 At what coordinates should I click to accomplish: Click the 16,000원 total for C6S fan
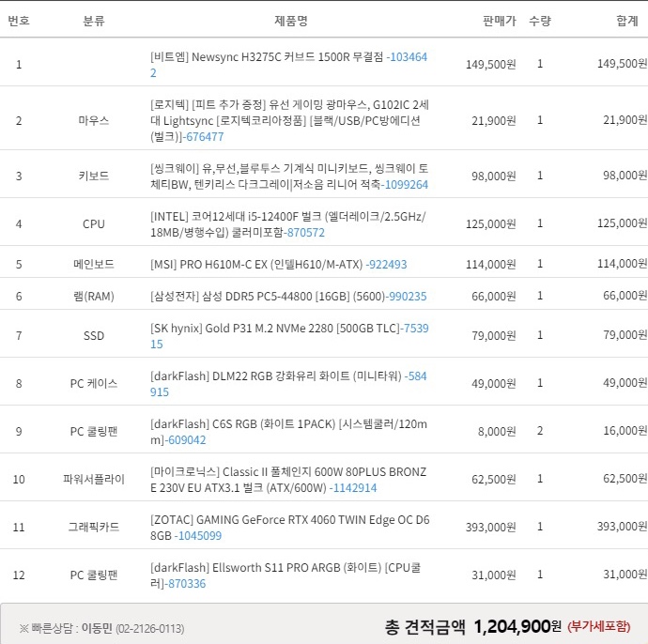click(625, 431)
